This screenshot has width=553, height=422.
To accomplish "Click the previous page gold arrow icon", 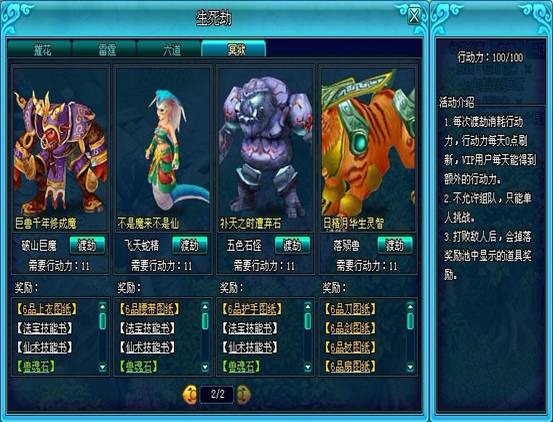I will (x=190, y=395).
